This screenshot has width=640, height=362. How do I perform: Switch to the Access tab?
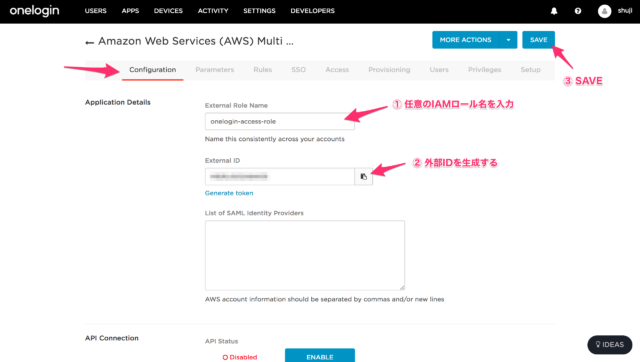337,70
